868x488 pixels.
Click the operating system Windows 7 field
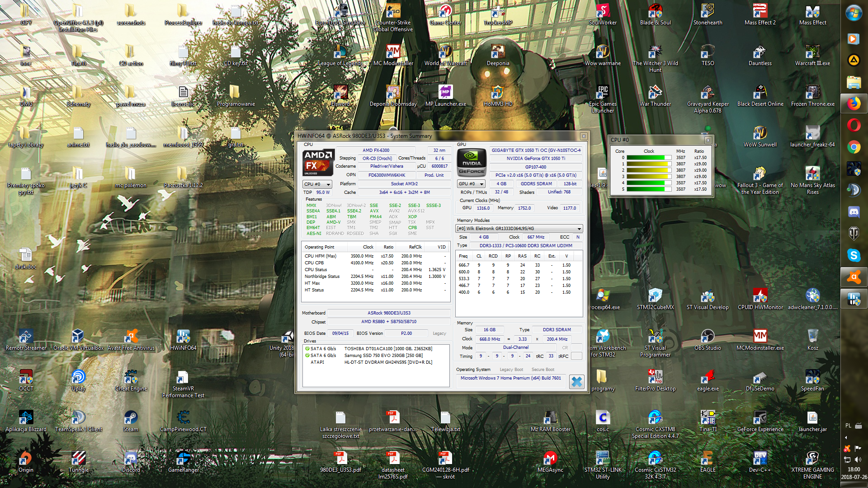pyautogui.click(x=510, y=378)
